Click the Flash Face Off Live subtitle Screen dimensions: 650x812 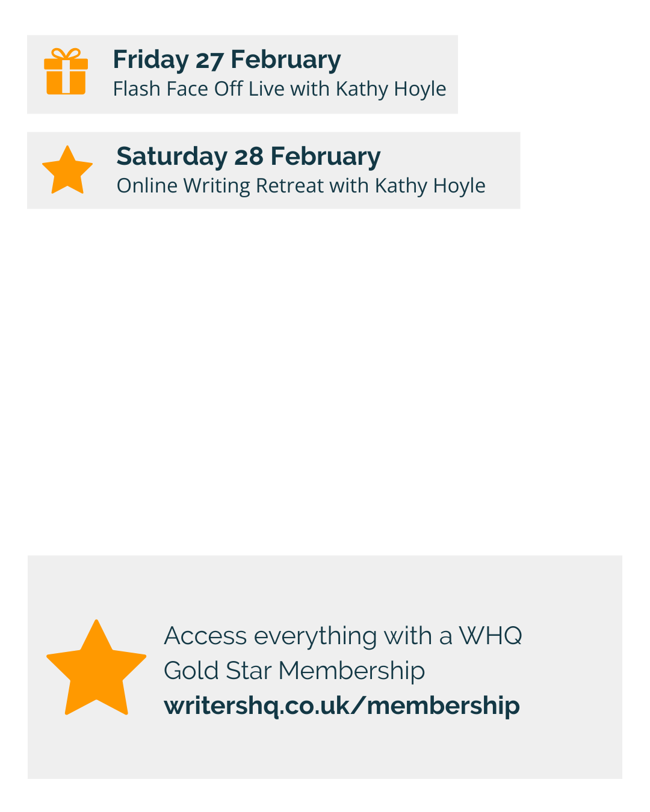279,89
